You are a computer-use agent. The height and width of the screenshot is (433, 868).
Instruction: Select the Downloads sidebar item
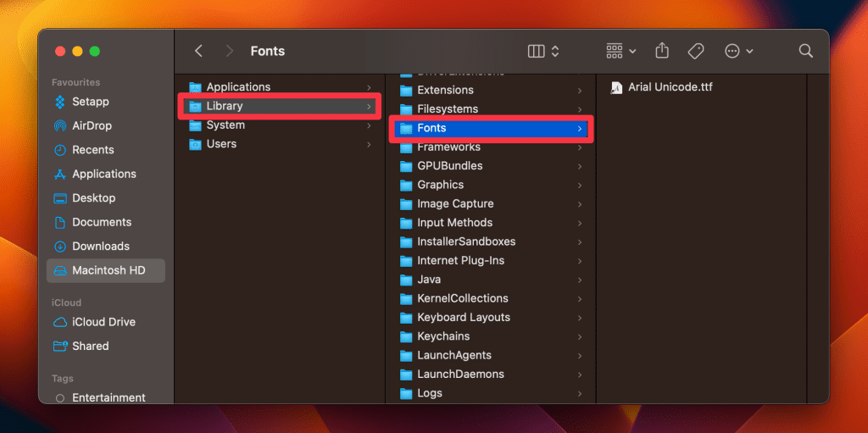pyautogui.click(x=100, y=246)
